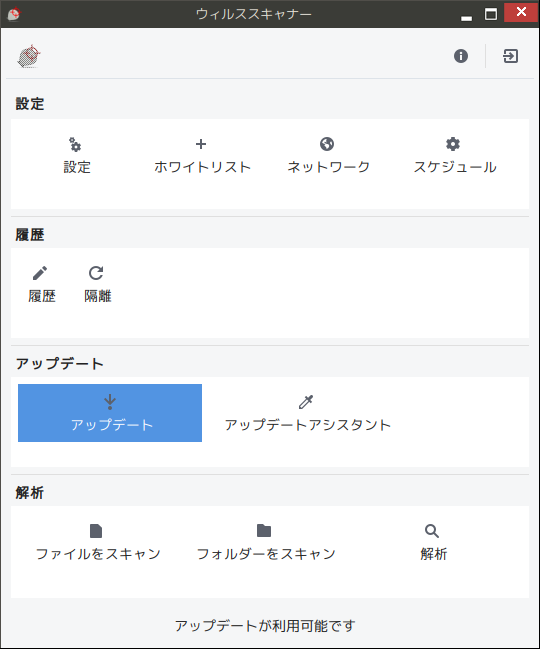The image size is (540, 649).
Task: Click the アップデート section heading
Action: 60,364
